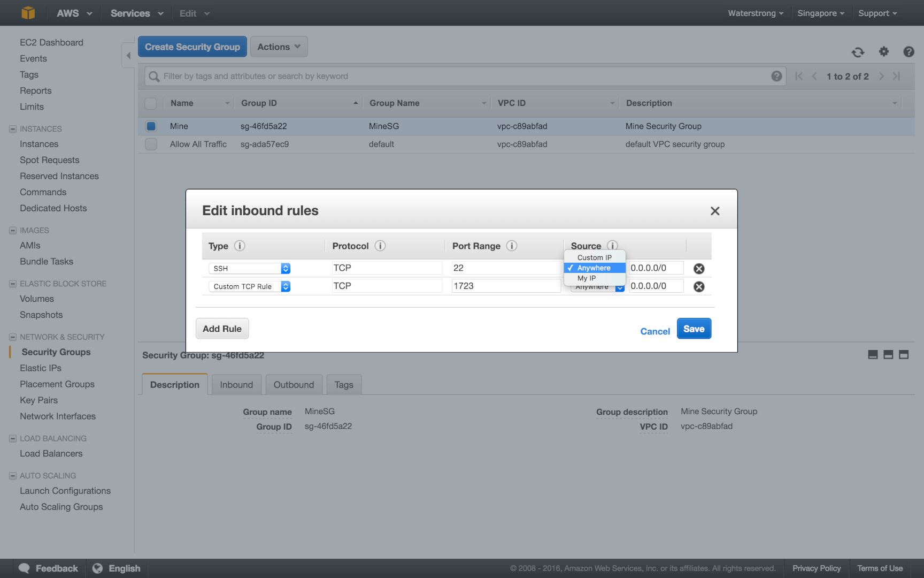
Task: Collapse the AUTO SCALING section
Action: tap(13, 476)
